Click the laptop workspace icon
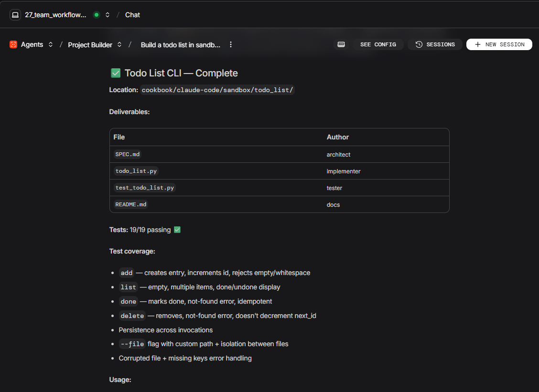Image resolution: width=539 pixels, height=392 pixels. [x=15, y=15]
